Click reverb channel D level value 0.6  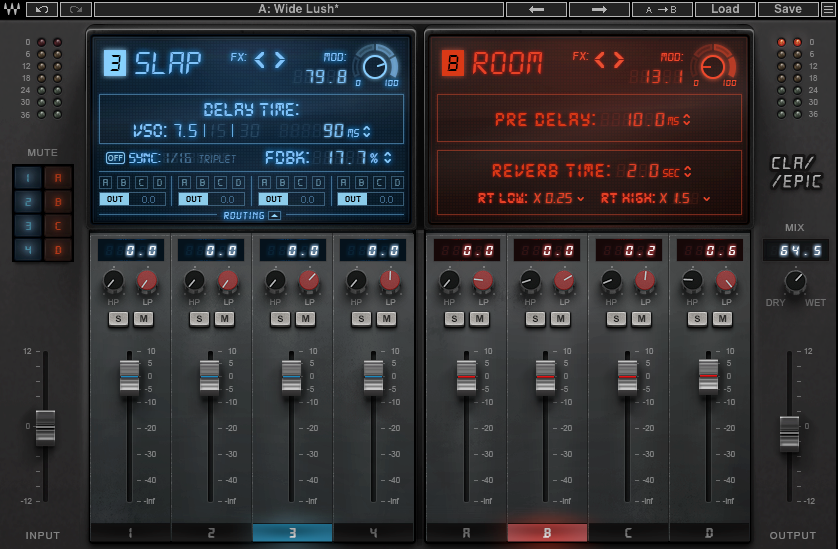click(x=710, y=250)
